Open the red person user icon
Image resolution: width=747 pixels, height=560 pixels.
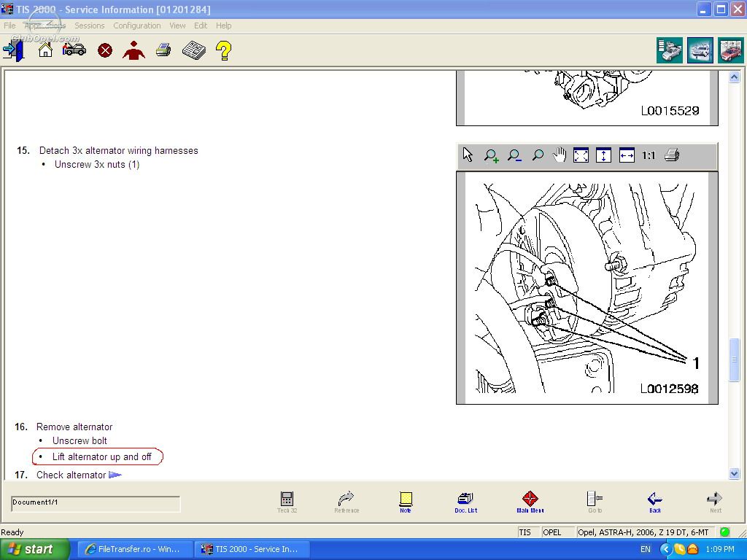click(x=133, y=50)
